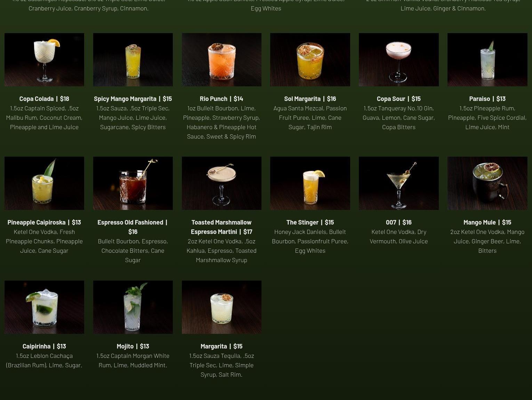View the Copa Sour cocktail photo
Image resolution: width=532 pixels, height=400 pixels.
(398, 60)
